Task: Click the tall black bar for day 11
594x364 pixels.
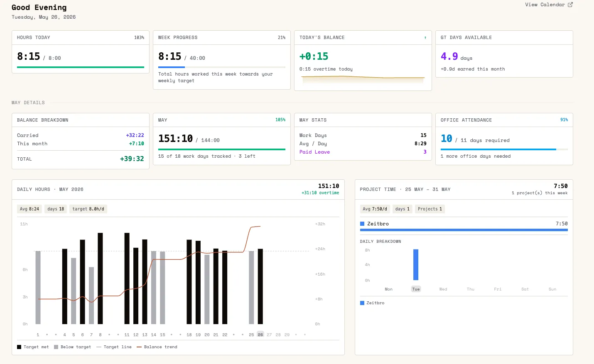Action: coord(127,278)
